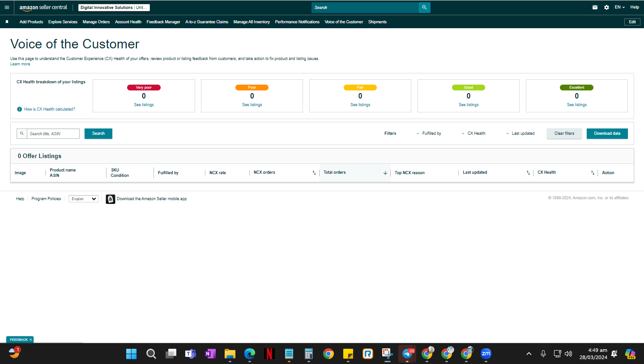This screenshot has height=364, width=644.
Task: Open Microsoft Teams from taskbar
Action: [191, 354]
